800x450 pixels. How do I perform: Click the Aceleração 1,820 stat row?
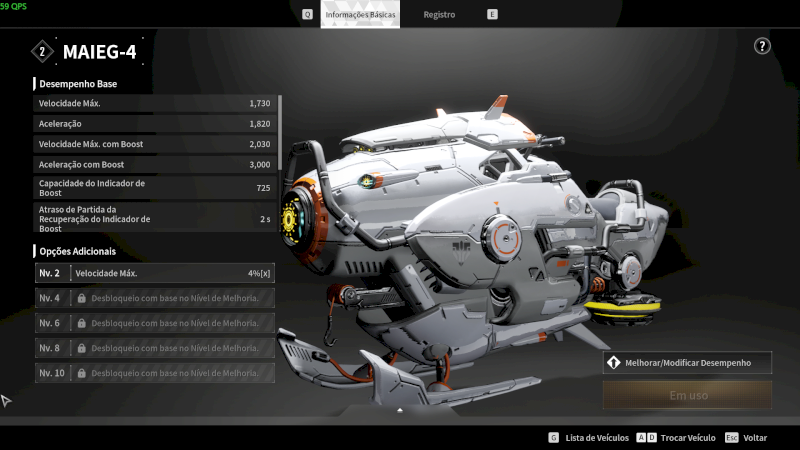[x=155, y=123]
